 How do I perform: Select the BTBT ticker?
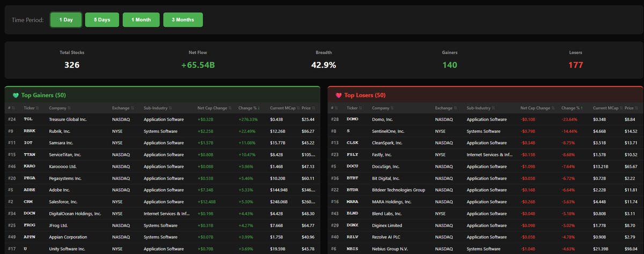pos(353,178)
